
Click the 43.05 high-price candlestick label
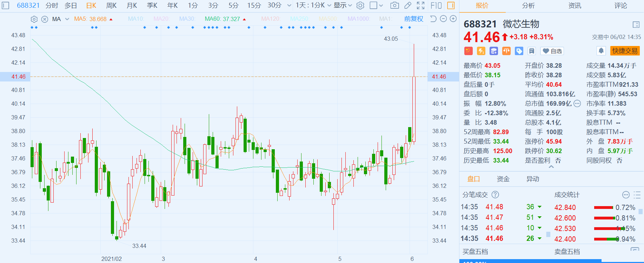coord(391,39)
